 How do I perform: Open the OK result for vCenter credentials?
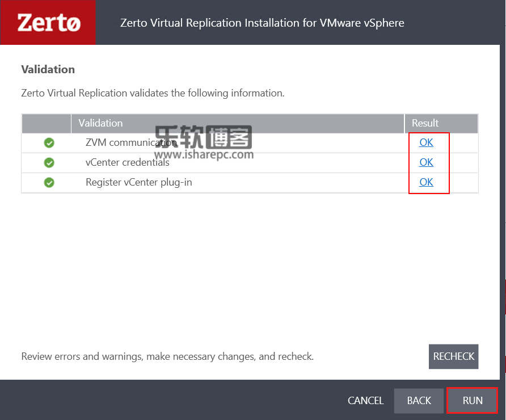(426, 162)
